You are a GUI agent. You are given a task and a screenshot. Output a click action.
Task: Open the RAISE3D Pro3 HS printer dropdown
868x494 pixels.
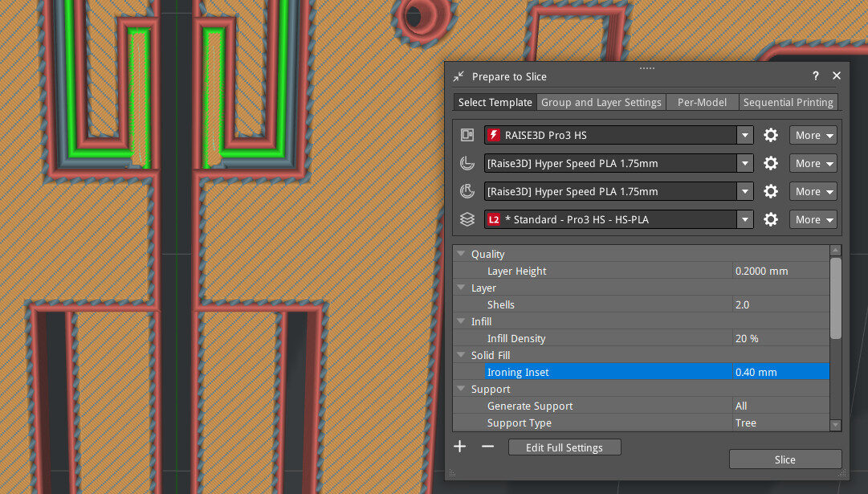point(745,135)
